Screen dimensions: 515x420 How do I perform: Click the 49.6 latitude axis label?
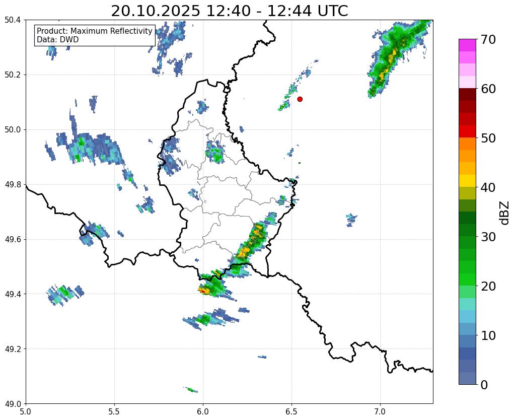pyautogui.click(x=13, y=240)
